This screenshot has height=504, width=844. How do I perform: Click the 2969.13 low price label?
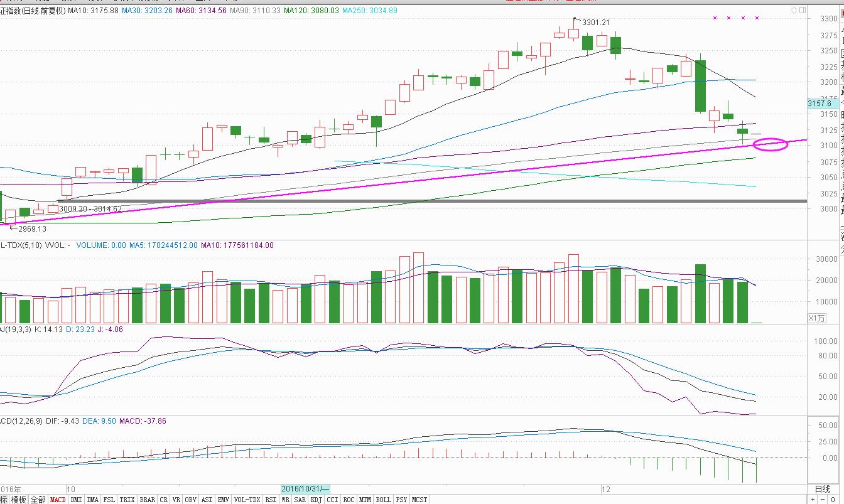[33, 229]
